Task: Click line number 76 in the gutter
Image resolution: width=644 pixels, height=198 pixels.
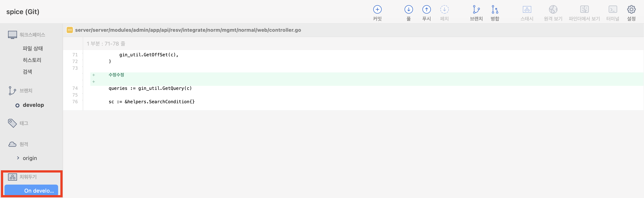Action: click(x=75, y=102)
